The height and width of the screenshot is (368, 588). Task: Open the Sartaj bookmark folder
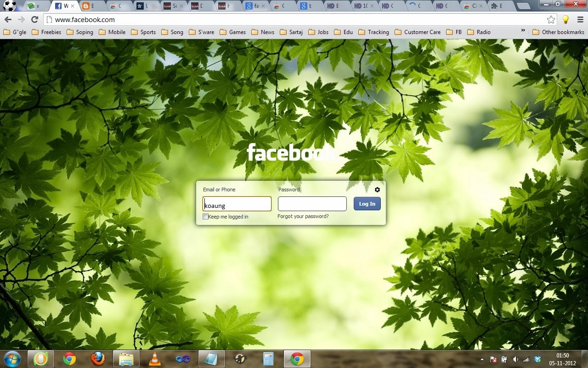point(292,32)
